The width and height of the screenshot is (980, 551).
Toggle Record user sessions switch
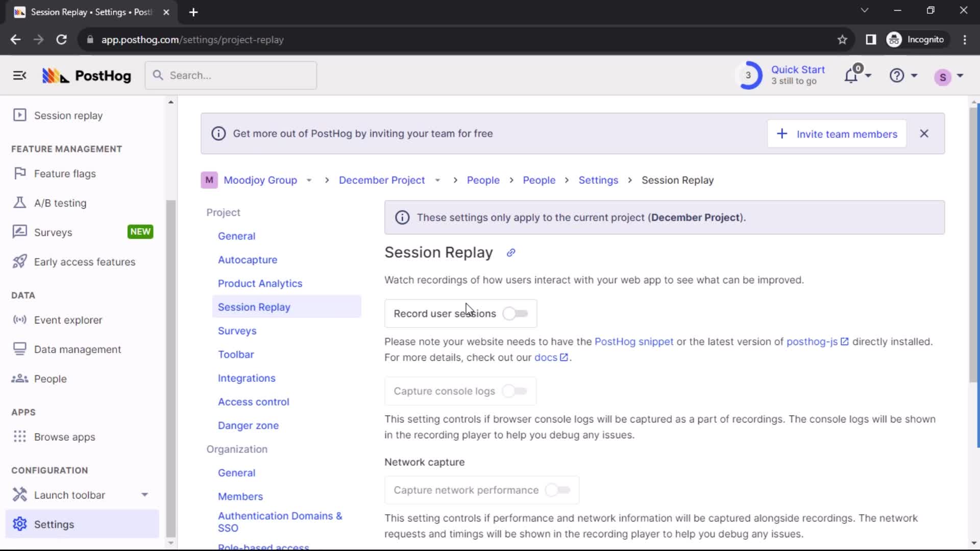click(514, 313)
